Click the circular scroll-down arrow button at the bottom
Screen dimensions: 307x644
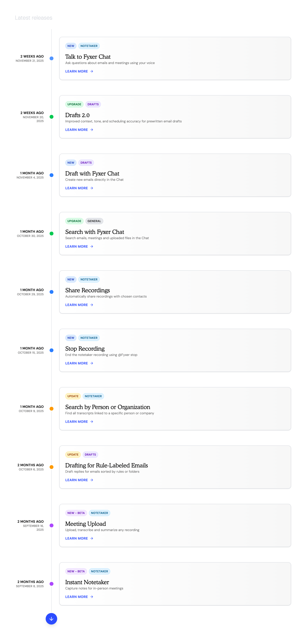pyautogui.click(x=51, y=619)
